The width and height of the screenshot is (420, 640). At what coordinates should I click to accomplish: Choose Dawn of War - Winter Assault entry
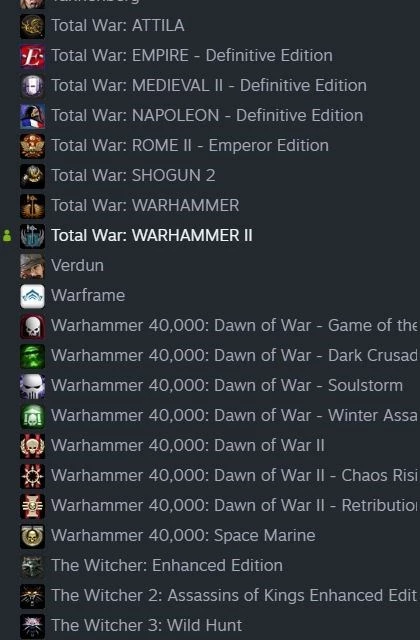(x=234, y=416)
